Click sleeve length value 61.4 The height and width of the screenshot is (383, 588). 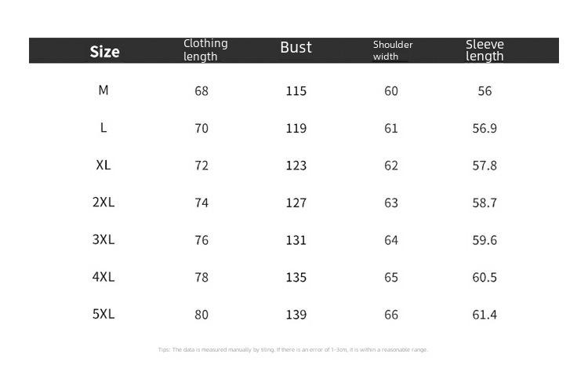coord(485,315)
